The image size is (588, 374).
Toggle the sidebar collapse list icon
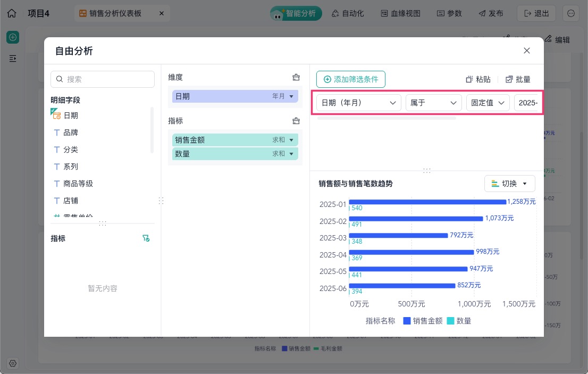pos(13,59)
